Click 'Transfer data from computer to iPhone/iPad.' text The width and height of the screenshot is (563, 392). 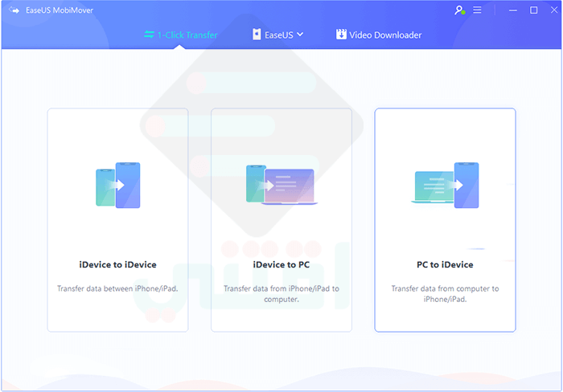[446, 294]
